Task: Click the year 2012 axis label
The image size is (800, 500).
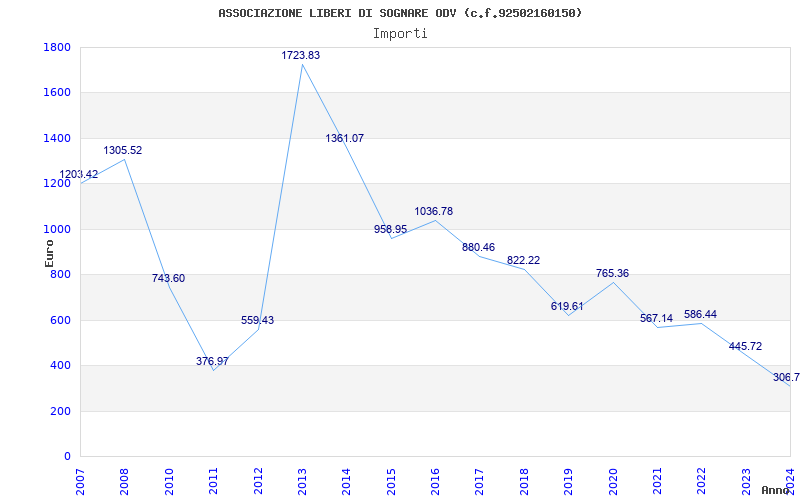Action: pos(258,482)
